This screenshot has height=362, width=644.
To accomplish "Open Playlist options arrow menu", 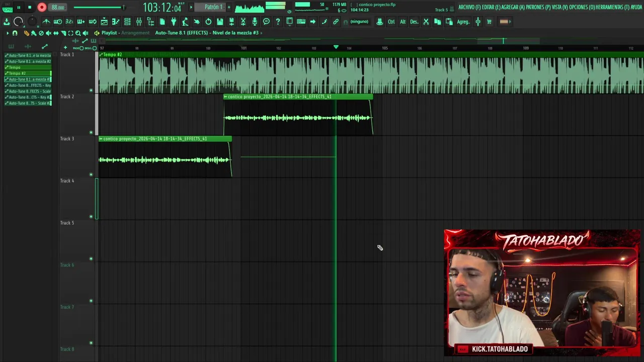I will coord(8,33).
